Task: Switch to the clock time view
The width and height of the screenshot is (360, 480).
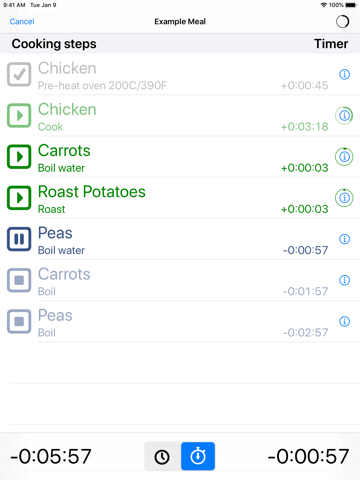Action: click(162, 456)
